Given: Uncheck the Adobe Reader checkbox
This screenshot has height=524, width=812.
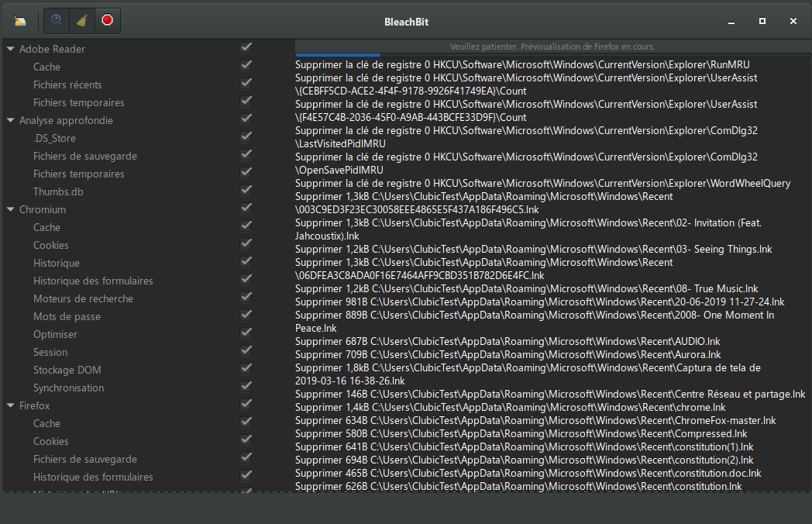Looking at the screenshot, I should pyautogui.click(x=246, y=48).
